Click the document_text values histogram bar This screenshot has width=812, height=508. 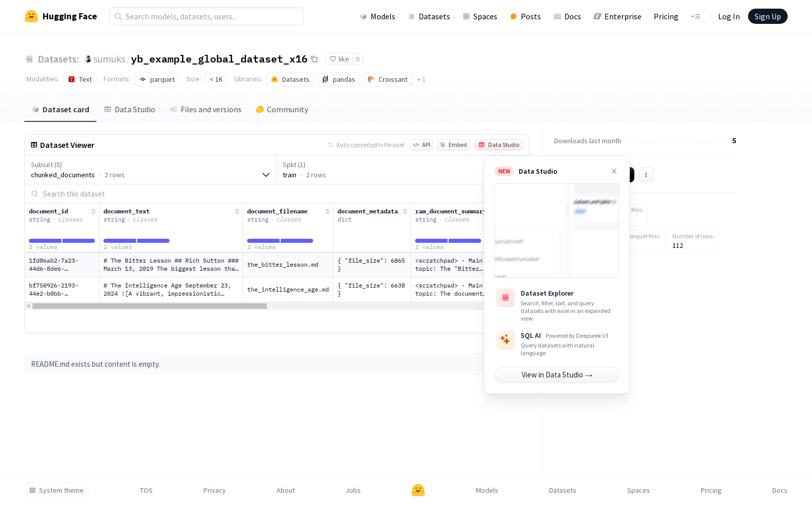coord(137,241)
